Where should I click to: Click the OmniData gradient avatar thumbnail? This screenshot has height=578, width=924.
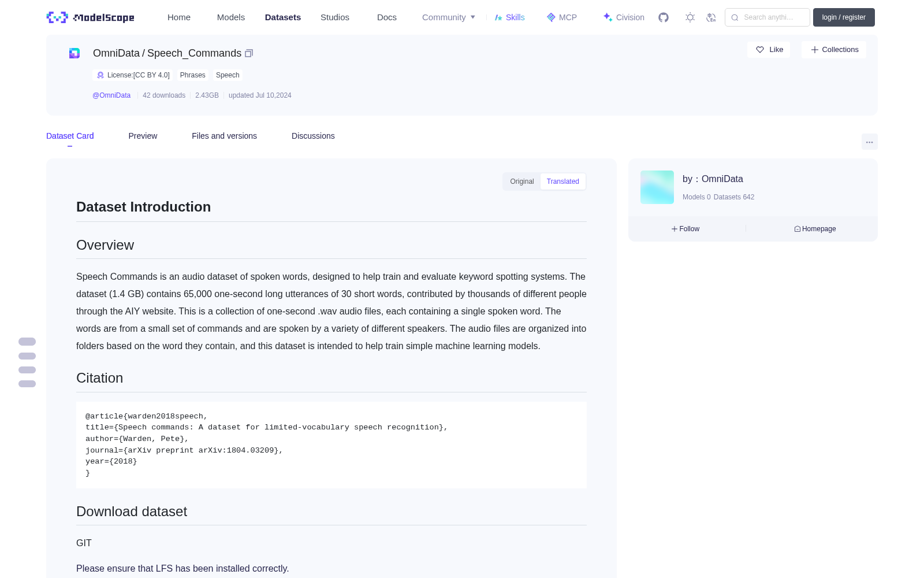coord(657,187)
